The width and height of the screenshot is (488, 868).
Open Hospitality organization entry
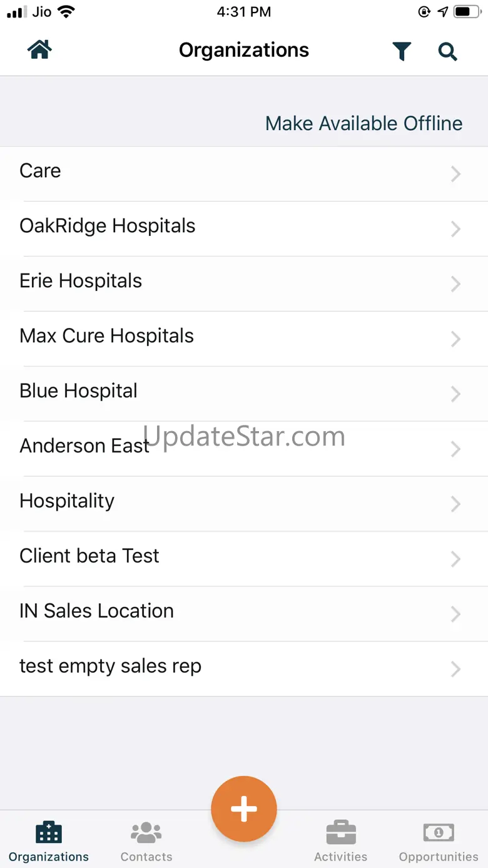click(x=244, y=504)
